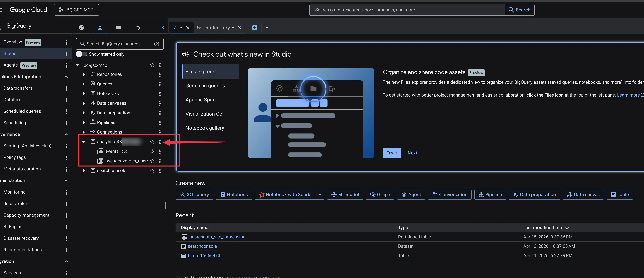644x278 pixels.
Task: Open the Repositories icon pane
Action: click(137, 28)
